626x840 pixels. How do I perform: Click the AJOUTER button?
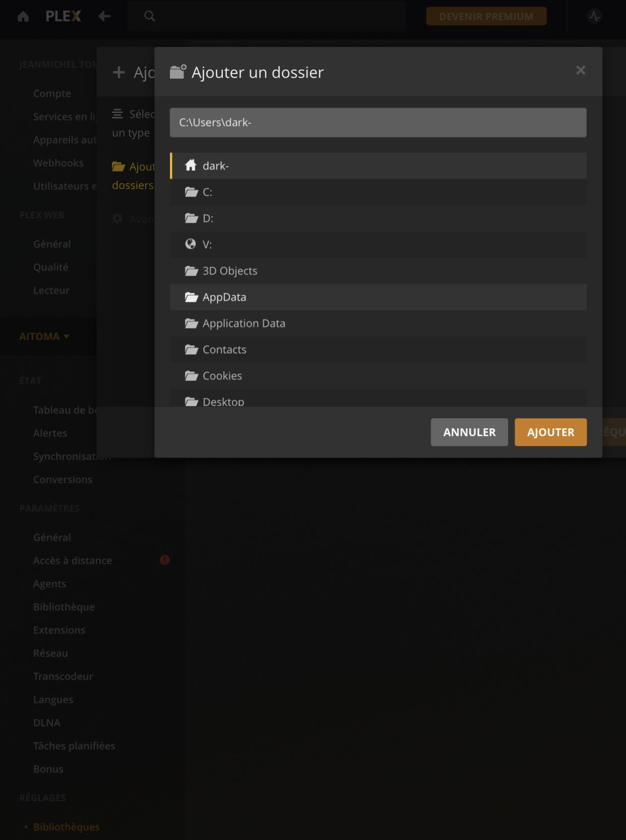550,432
